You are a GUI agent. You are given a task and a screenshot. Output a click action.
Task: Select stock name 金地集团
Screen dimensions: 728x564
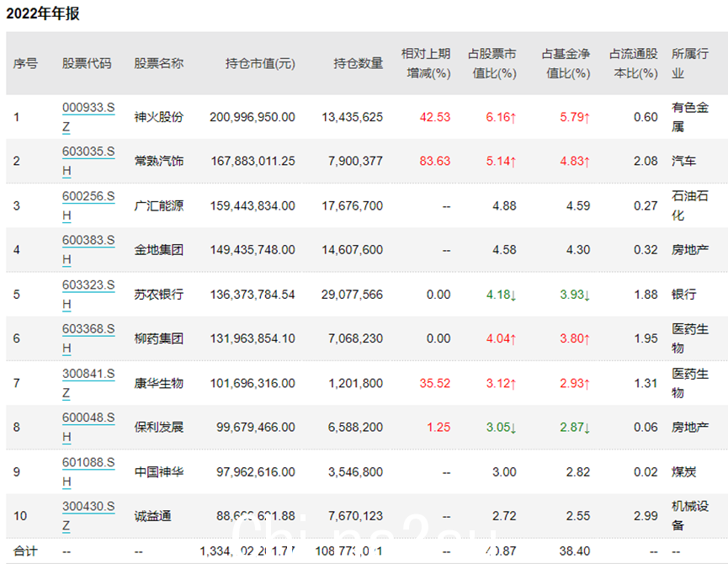(159, 250)
